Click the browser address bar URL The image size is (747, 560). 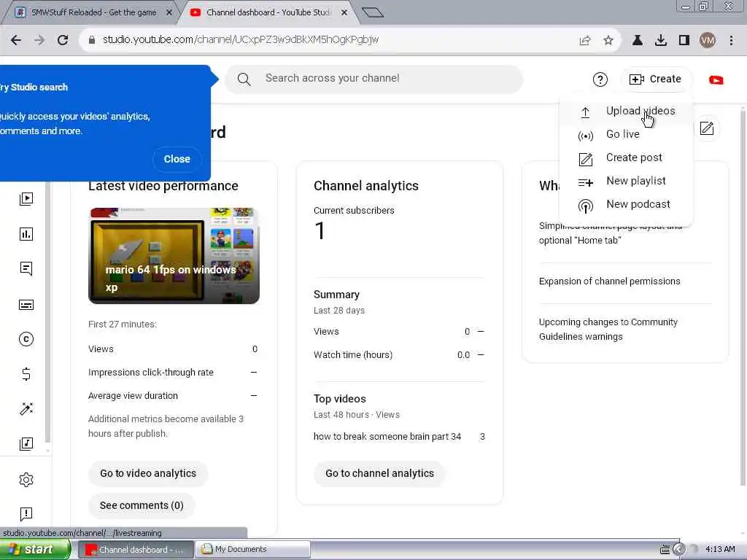pos(241,40)
